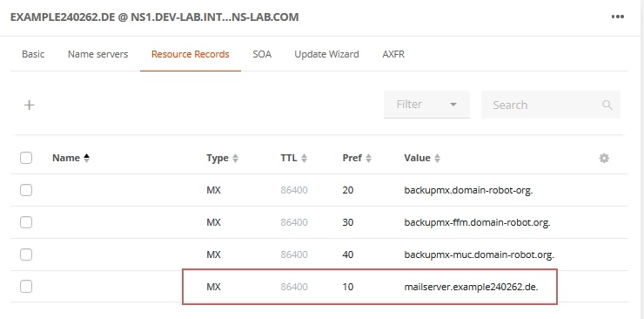Switch to the Name servers tab
Viewport: 644px width, 319px height.
pyautogui.click(x=97, y=54)
